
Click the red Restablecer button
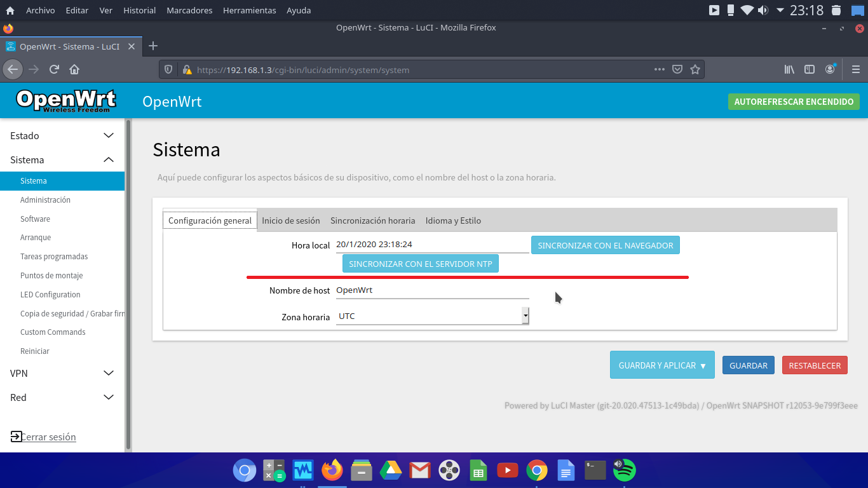point(815,365)
